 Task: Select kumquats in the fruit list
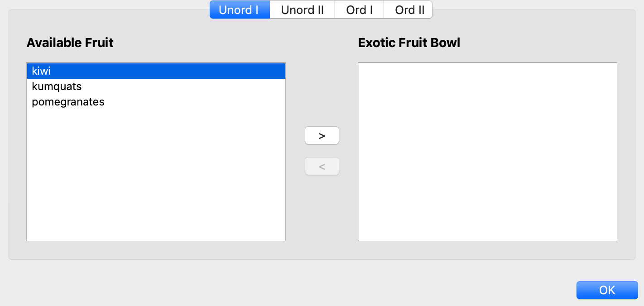click(57, 86)
